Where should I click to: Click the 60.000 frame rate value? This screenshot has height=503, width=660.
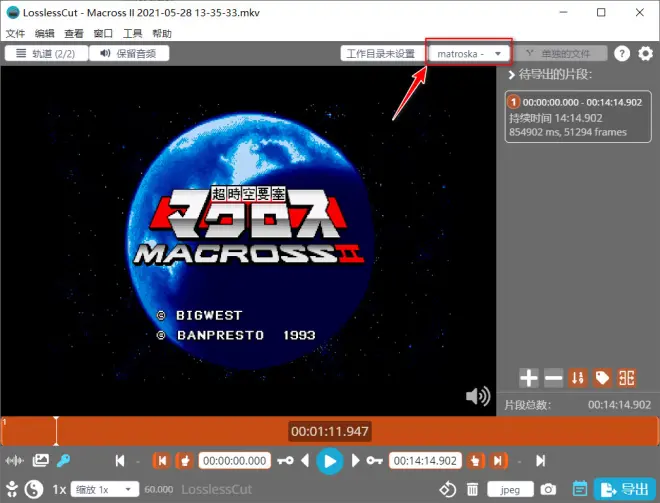click(159, 490)
